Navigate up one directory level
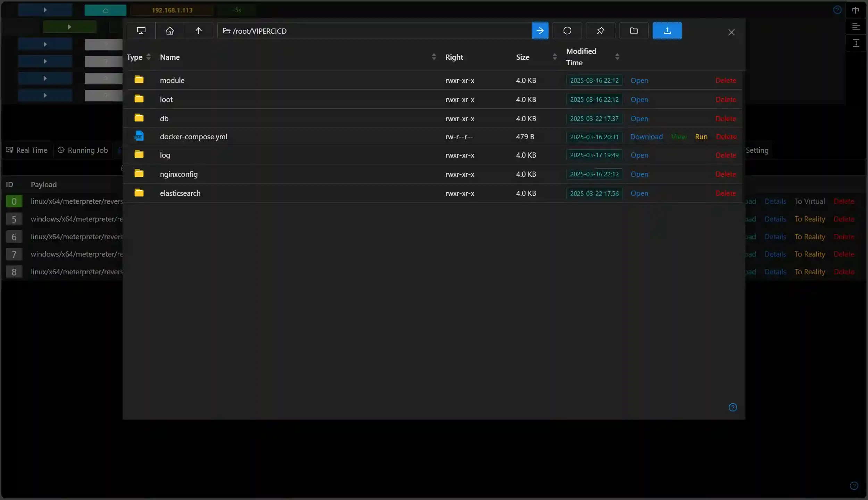The width and height of the screenshot is (868, 500). click(198, 31)
